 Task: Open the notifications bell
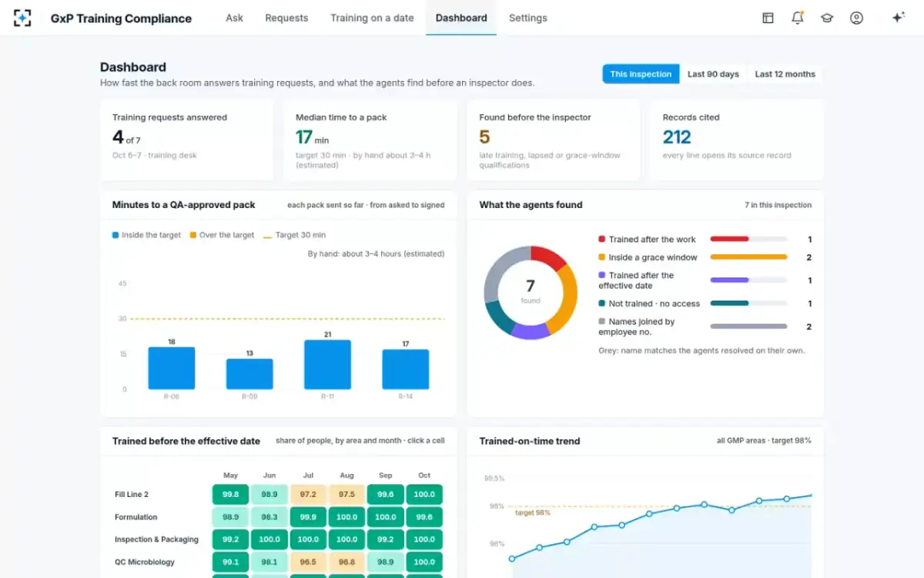[798, 18]
